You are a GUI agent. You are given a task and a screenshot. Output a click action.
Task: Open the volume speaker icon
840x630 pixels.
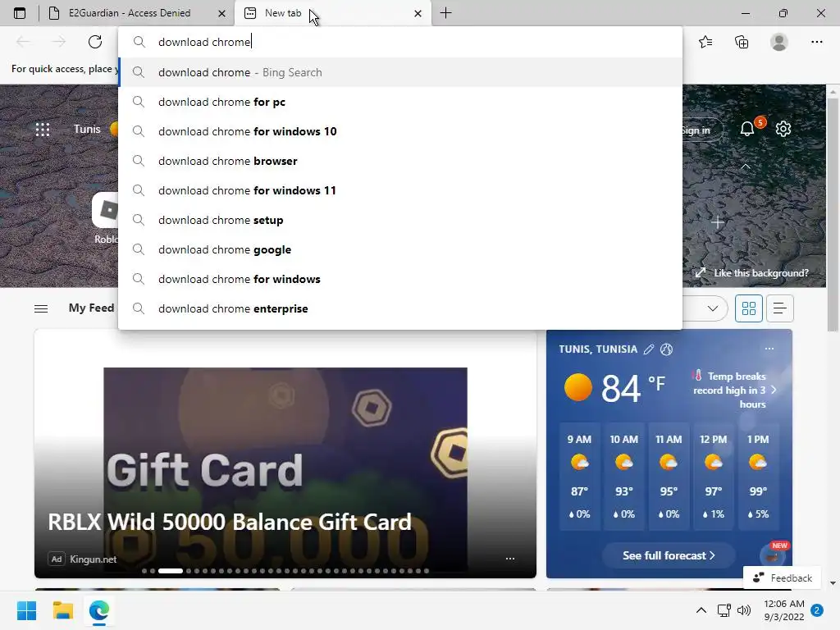[x=743, y=610]
